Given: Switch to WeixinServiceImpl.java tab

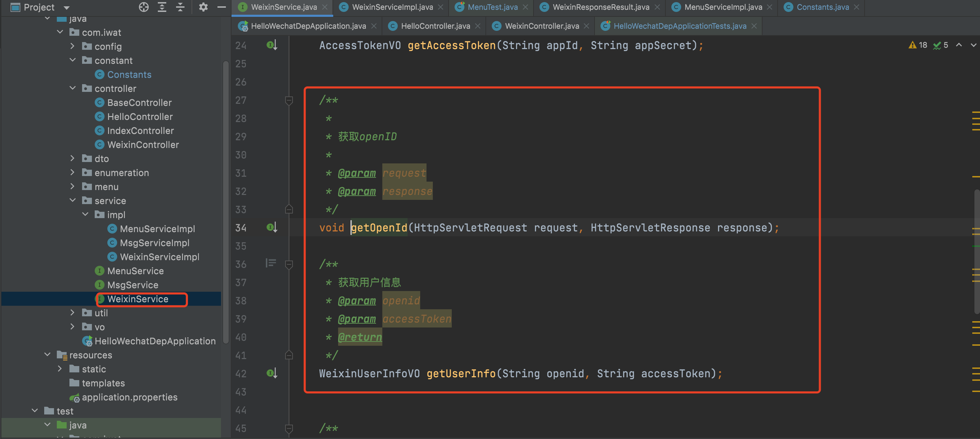Looking at the screenshot, I should tap(392, 7).
